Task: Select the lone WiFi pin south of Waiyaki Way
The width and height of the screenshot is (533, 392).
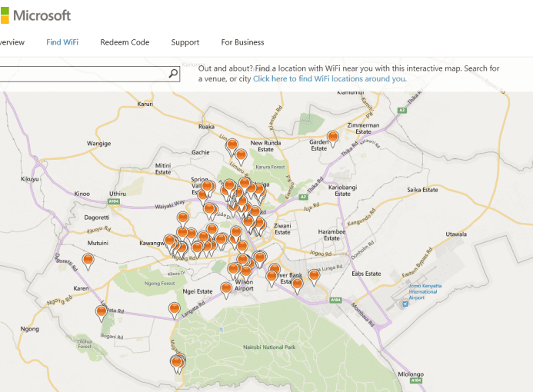Action: pyautogui.click(x=183, y=219)
